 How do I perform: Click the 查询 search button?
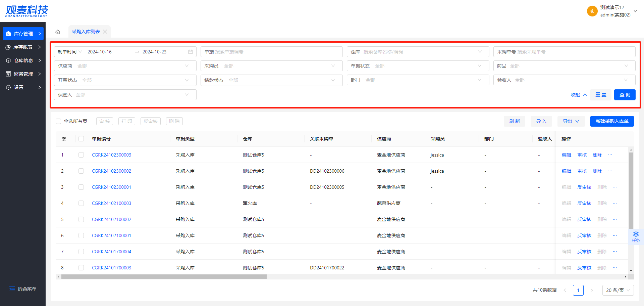click(x=625, y=95)
